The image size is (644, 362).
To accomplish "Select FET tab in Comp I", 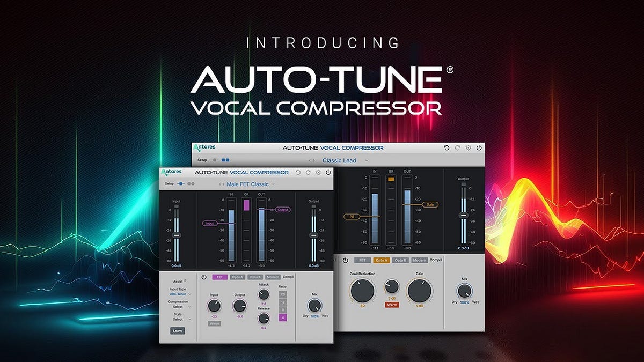I will pyautogui.click(x=220, y=277).
